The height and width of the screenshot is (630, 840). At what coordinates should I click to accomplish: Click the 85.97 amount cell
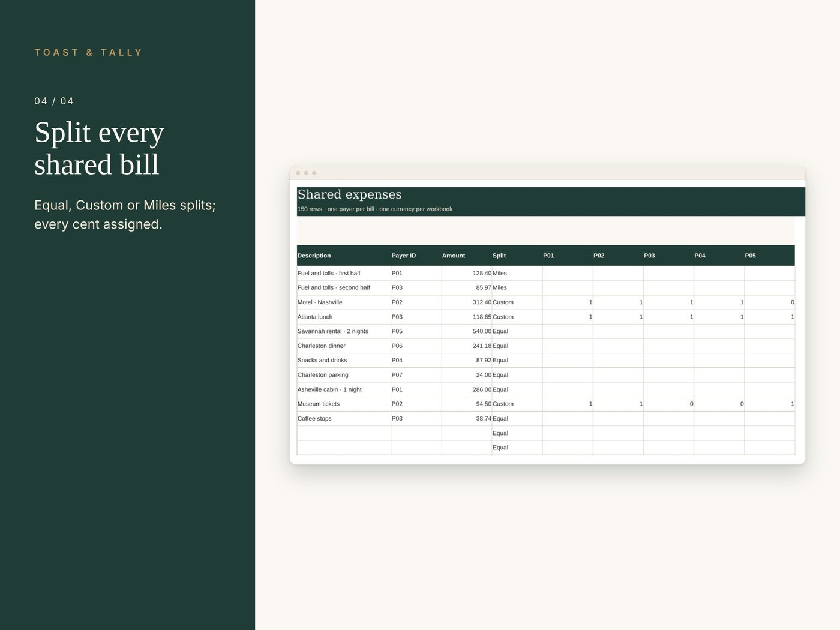(x=467, y=288)
